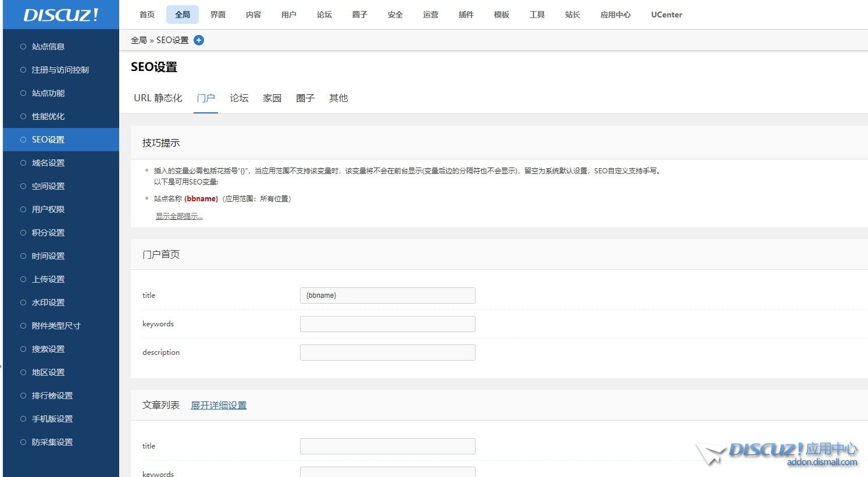
Task: Expand 展开详细设置 for article list
Action: (x=219, y=405)
